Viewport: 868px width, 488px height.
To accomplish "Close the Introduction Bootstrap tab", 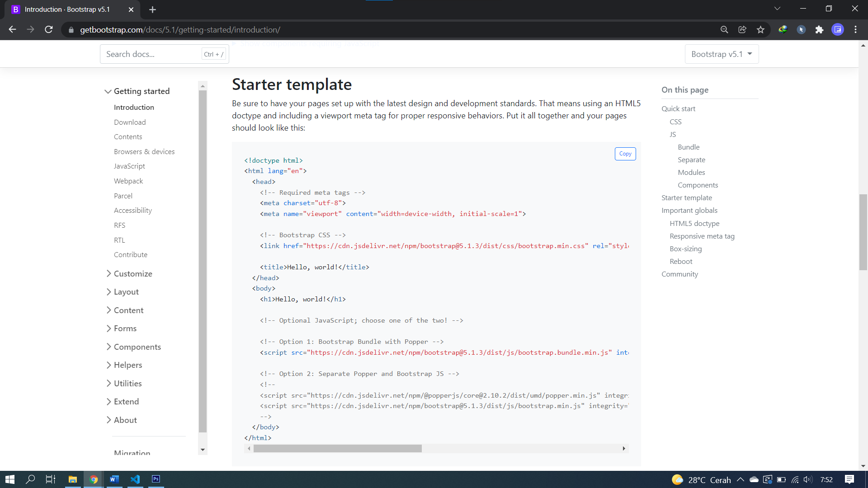I will (x=131, y=9).
